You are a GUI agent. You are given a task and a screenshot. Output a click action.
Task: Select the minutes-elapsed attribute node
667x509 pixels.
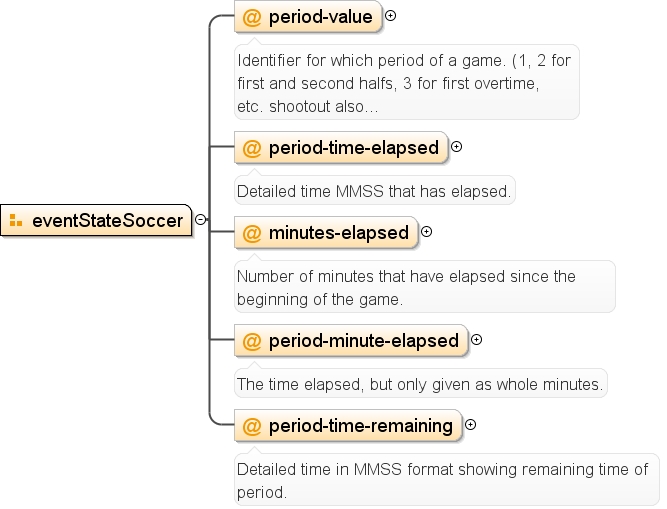coord(326,233)
